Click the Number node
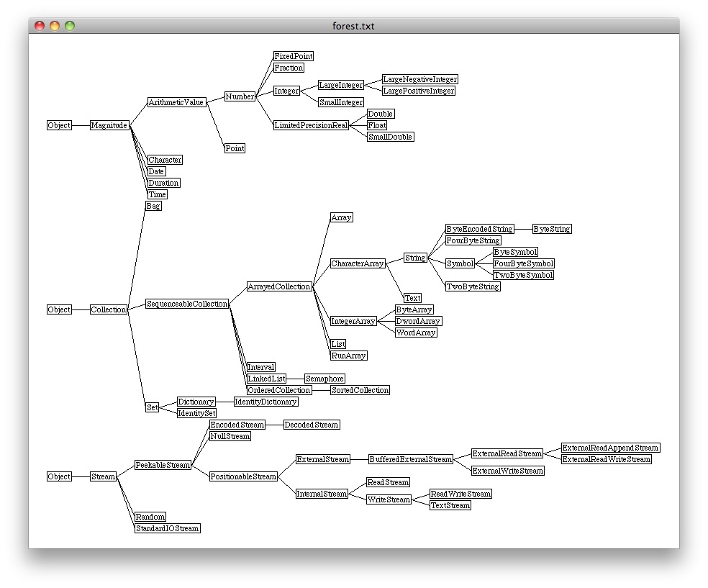Screen dimensions: 708x588 pos(240,96)
